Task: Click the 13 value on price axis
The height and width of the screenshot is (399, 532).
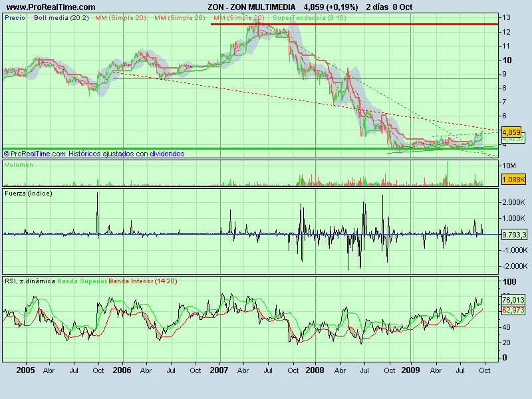Action: (507, 18)
